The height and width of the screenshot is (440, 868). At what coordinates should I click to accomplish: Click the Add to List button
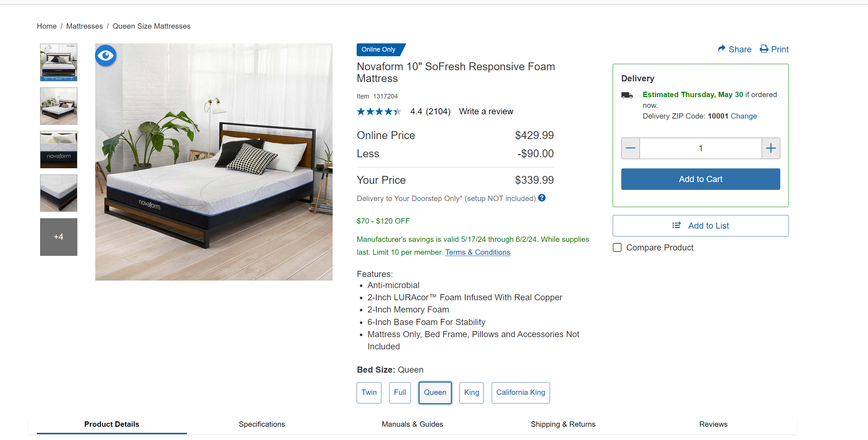(x=700, y=226)
